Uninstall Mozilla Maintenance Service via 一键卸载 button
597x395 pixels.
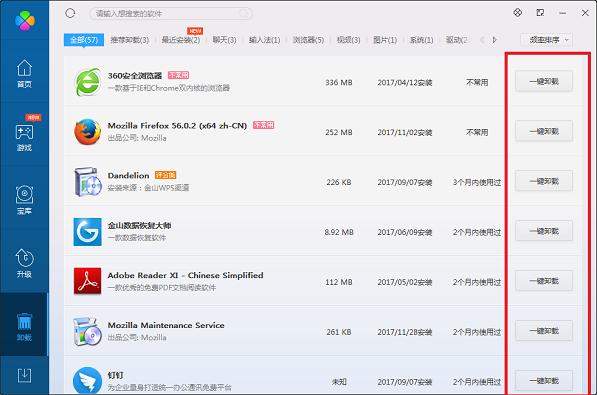coord(544,331)
